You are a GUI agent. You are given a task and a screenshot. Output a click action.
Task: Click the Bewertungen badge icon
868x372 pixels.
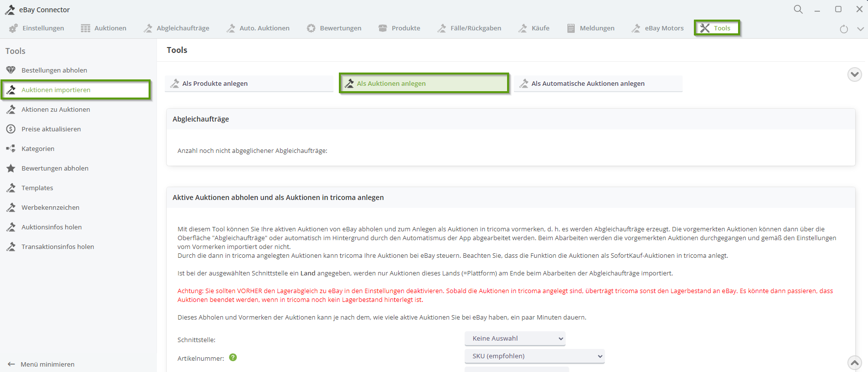[311, 28]
